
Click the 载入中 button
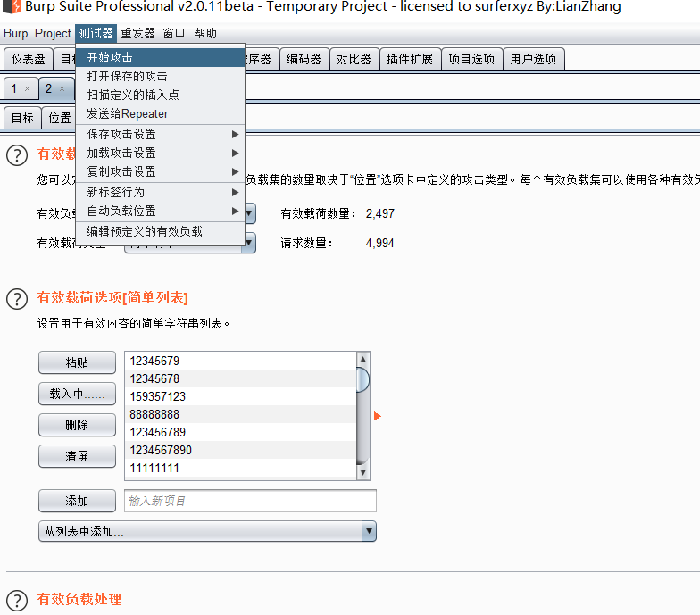pos(77,394)
